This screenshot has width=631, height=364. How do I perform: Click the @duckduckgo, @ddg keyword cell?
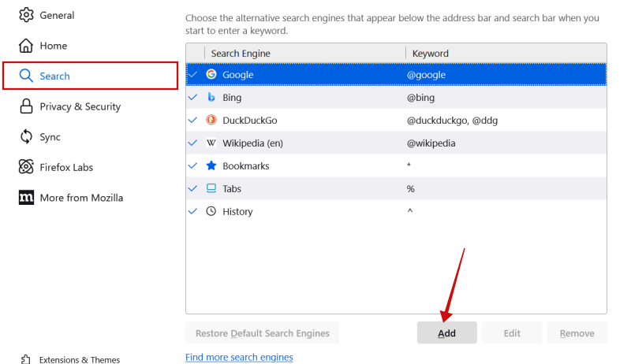click(x=452, y=120)
